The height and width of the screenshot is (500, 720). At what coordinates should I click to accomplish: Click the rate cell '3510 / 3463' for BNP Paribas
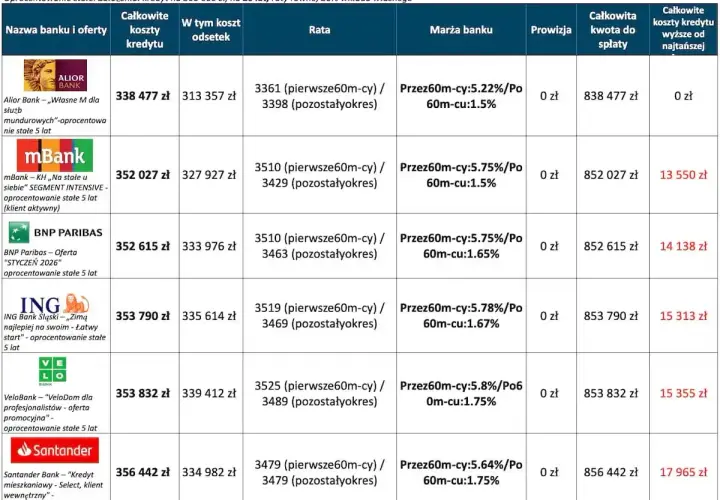320,246
